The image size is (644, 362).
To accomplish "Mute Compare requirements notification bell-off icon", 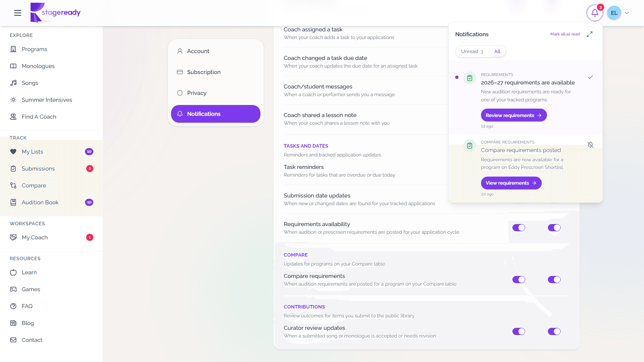I will click(590, 145).
